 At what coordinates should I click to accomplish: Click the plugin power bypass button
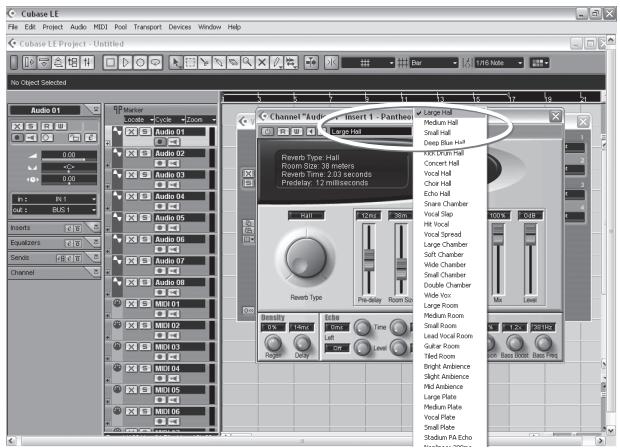pos(267,131)
